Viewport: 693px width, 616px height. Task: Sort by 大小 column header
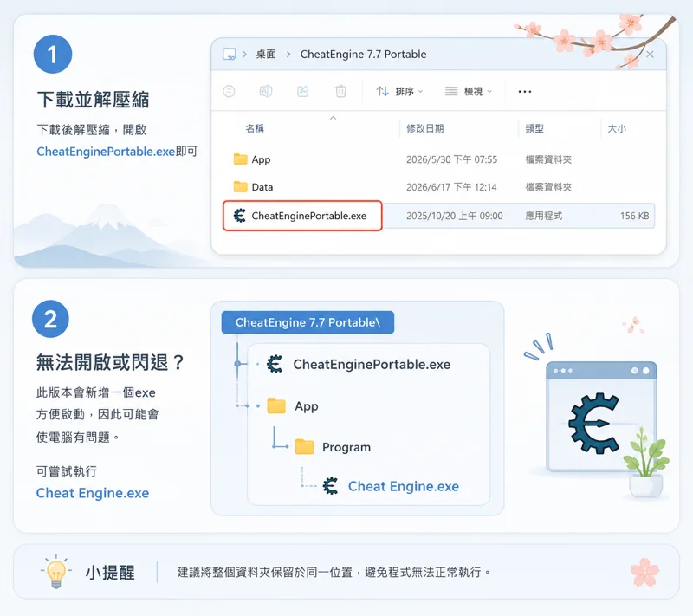tap(617, 128)
